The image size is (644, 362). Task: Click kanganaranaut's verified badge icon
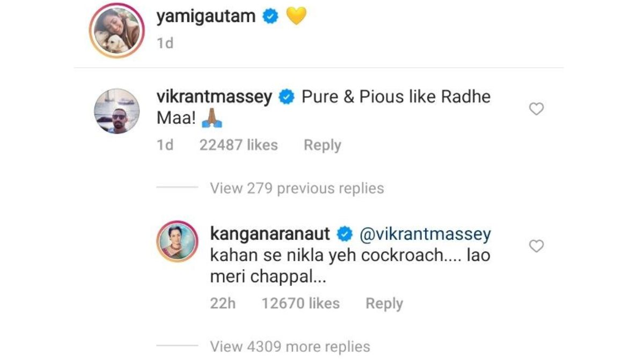[344, 234]
